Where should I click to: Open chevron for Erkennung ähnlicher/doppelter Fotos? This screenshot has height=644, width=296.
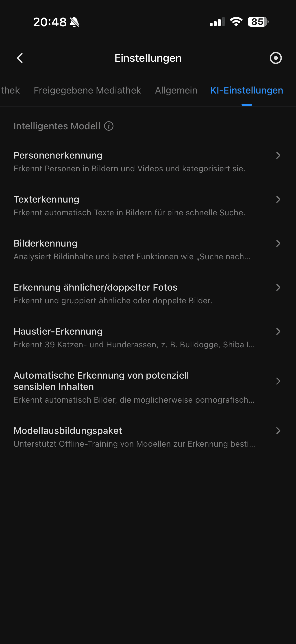point(278,287)
